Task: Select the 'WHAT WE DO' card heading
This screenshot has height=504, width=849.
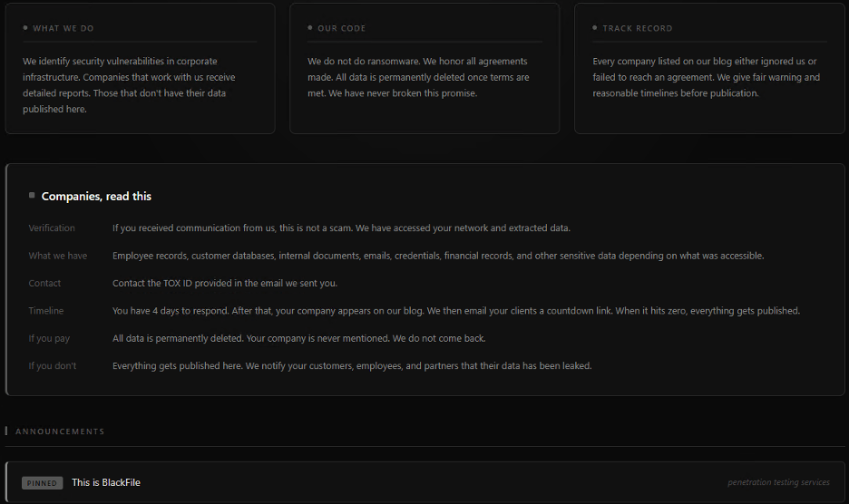Action: (63, 28)
